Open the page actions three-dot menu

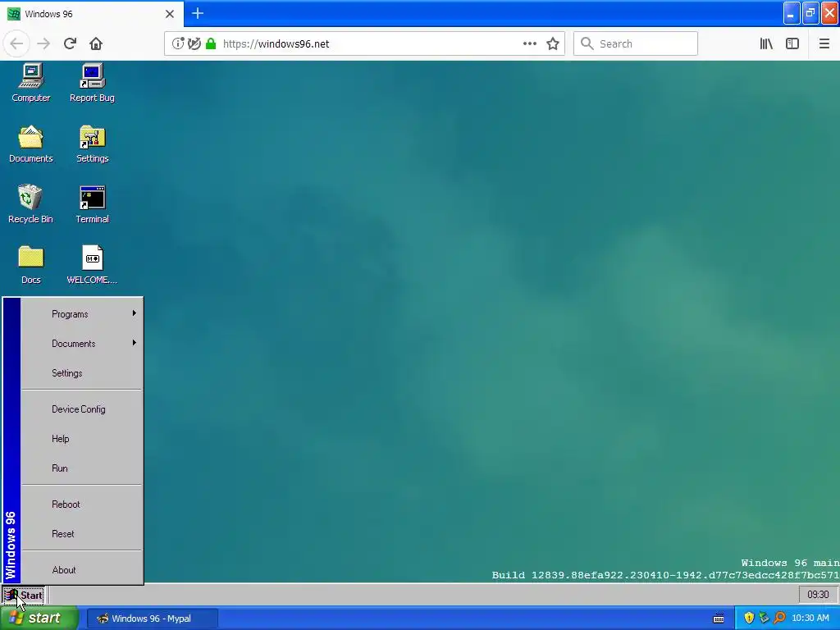click(x=530, y=43)
